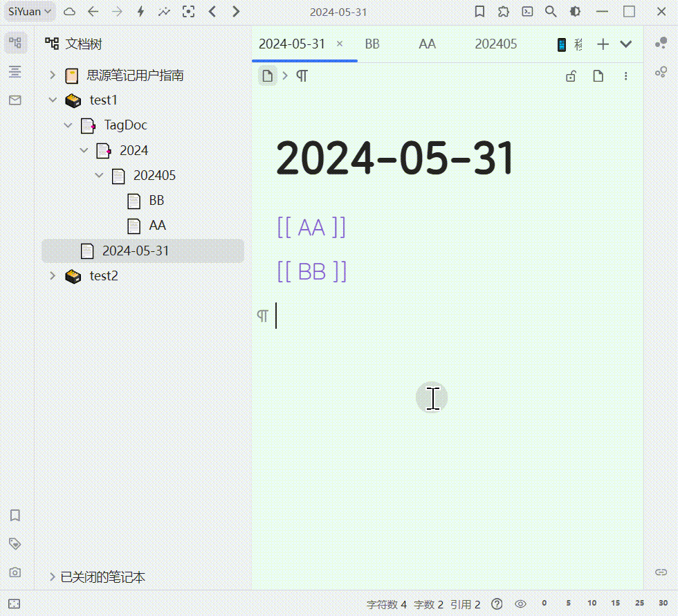Toggle the eye preview icon in status bar
Image resolution: width=678 pixels, height=616 pixels.
click(x=521, y=604)
